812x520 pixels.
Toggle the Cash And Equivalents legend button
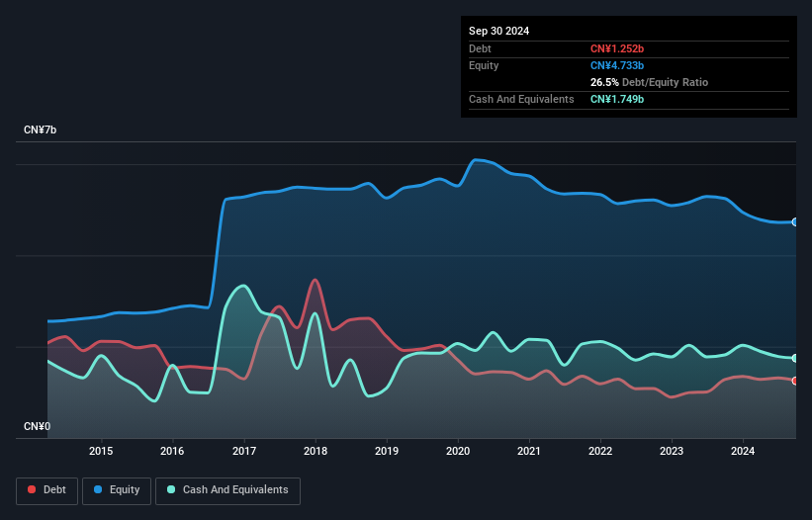pyautogui.click(x=227, y=490)
